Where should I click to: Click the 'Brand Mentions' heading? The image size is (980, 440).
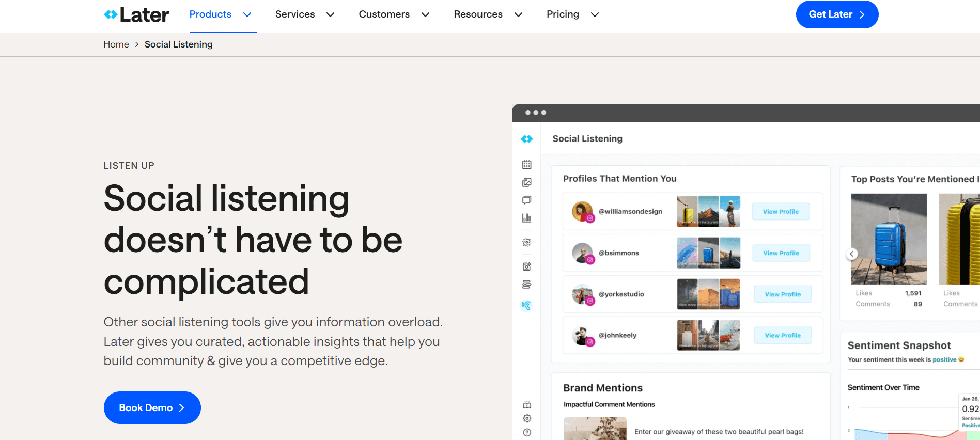pyautogui.click(x=603, y=388)
